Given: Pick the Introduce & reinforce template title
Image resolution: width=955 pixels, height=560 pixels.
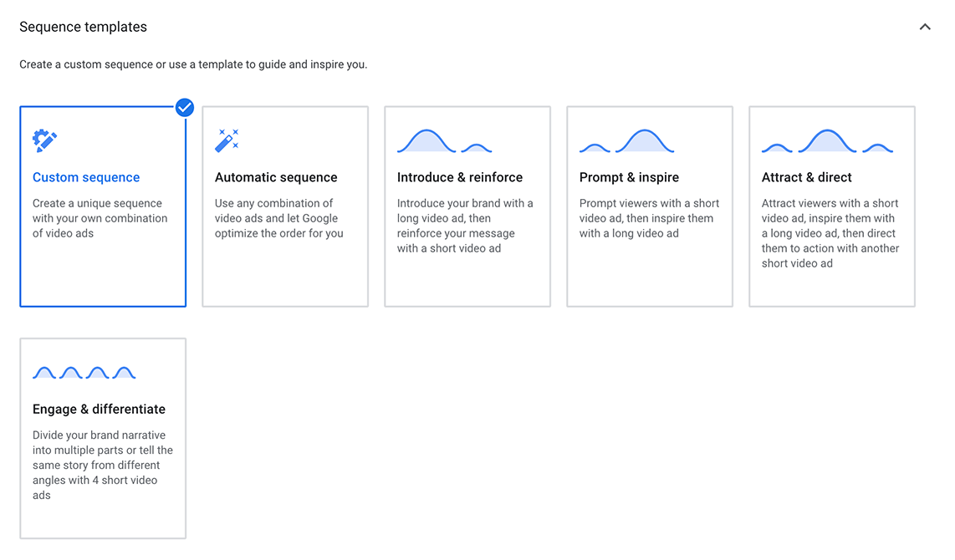Looking at the screenshot, I should (460, 177).
